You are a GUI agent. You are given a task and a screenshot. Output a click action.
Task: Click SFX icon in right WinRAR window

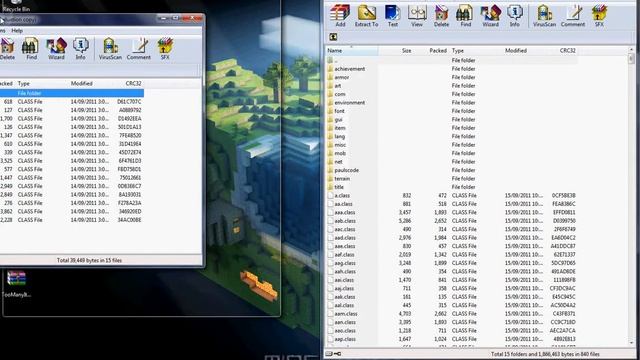(599, 16)
